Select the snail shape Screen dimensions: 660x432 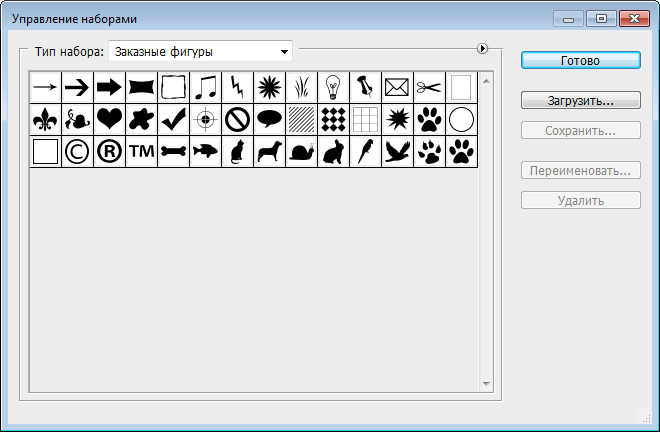pos(301,152)
